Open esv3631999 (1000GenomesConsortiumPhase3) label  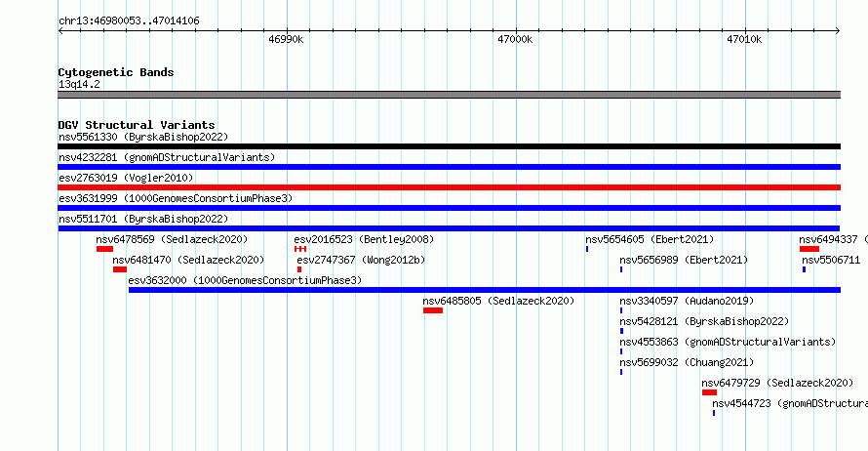point(176,198)
